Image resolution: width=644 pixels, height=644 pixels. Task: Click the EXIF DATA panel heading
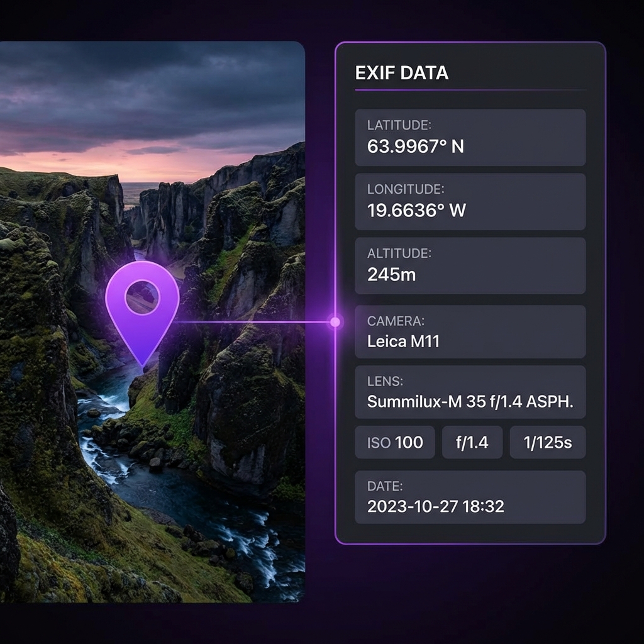click(401, 73)
